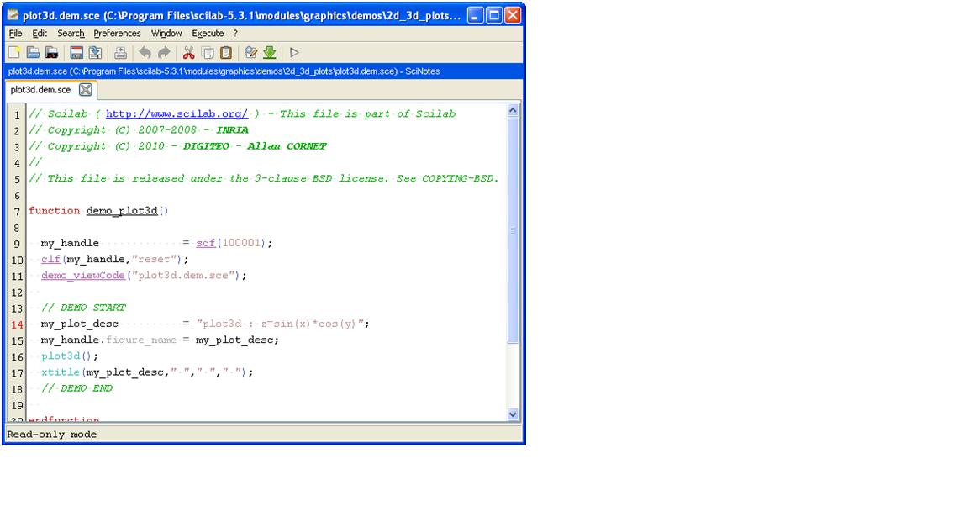
Task: Click the Save As icon
Action: coord(95,53)
